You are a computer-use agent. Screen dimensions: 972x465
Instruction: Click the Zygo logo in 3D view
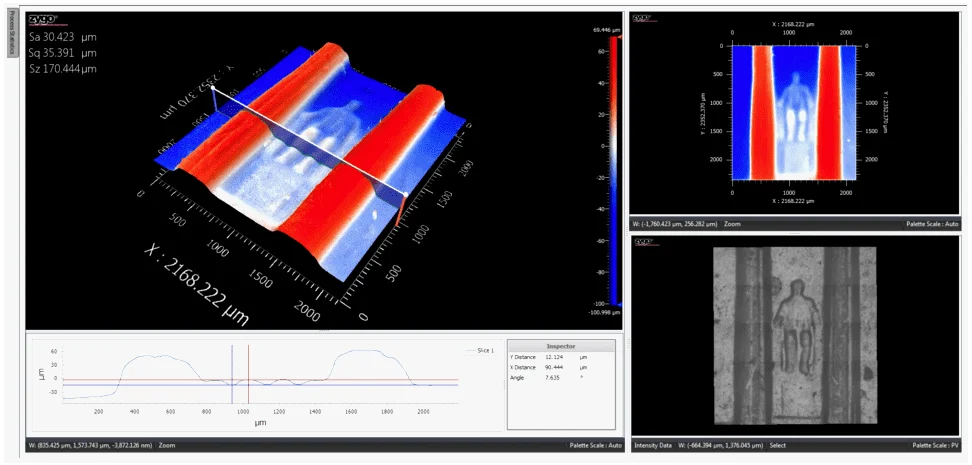tap(42, 19)
